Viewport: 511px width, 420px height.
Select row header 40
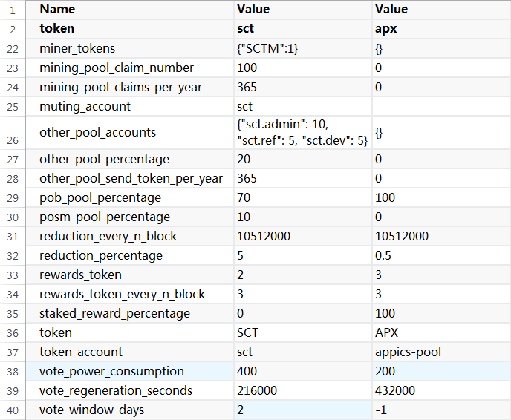point(13,410)
